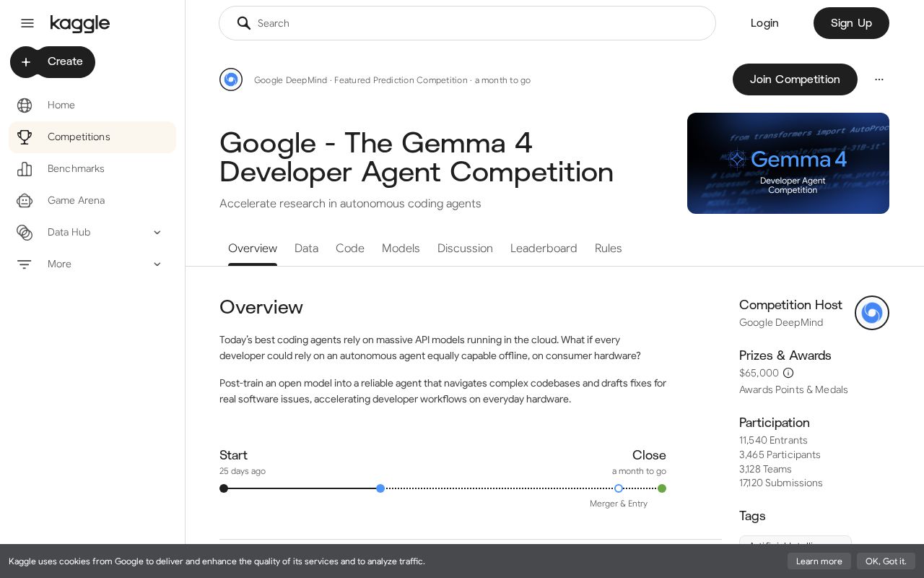Click the search magnifier icon
Viewport: 924px width, 578px height.
pyautogui.click(x=244, y=23)
